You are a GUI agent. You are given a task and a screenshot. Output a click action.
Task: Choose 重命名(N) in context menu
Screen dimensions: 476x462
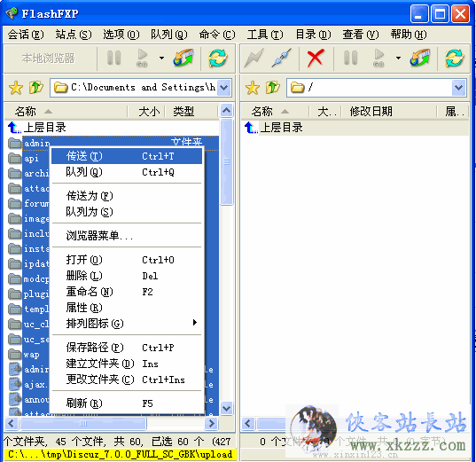(127, 292)
